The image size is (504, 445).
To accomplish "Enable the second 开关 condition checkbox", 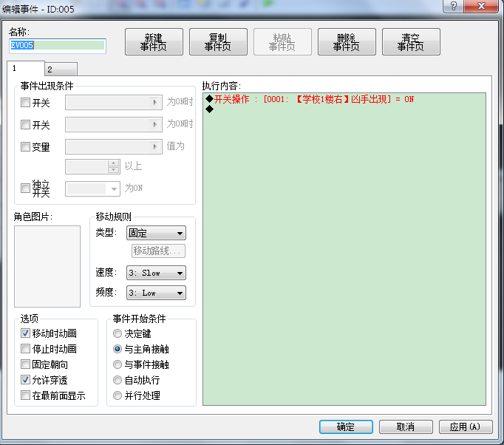I will (x=25, y=124).
